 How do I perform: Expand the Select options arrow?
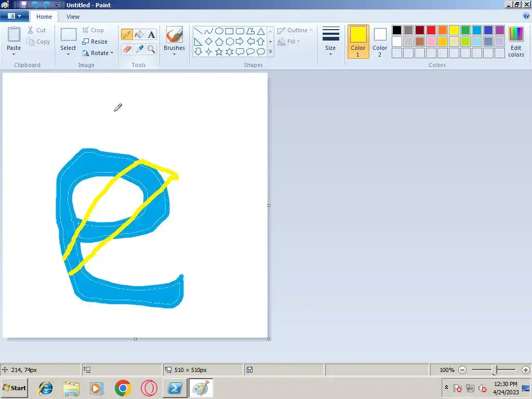68,54
